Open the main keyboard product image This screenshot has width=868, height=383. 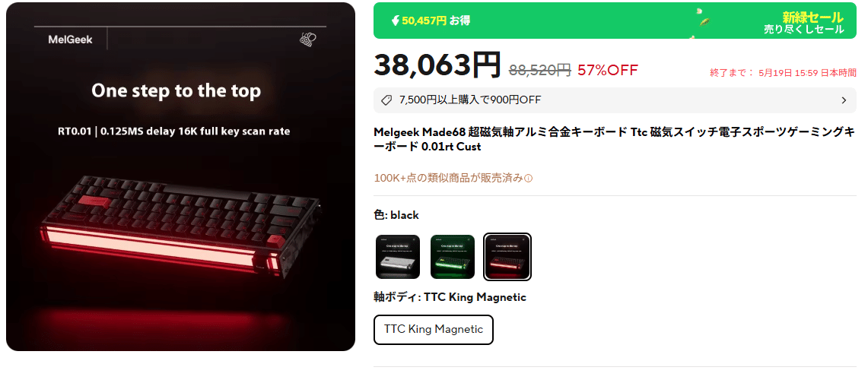[x=180, y=177]
